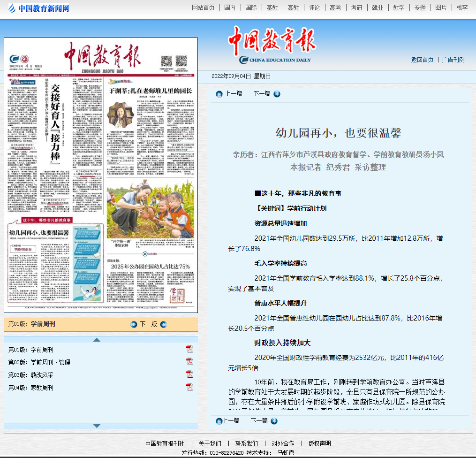Expand page list with the down triangle
Viewport: 476px width, 458px height.
(97, 426)
